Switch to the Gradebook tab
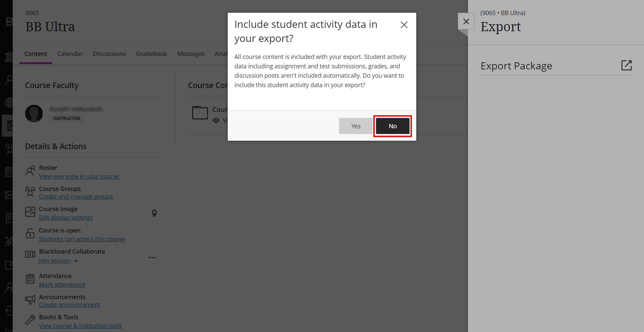 point(151,54)
